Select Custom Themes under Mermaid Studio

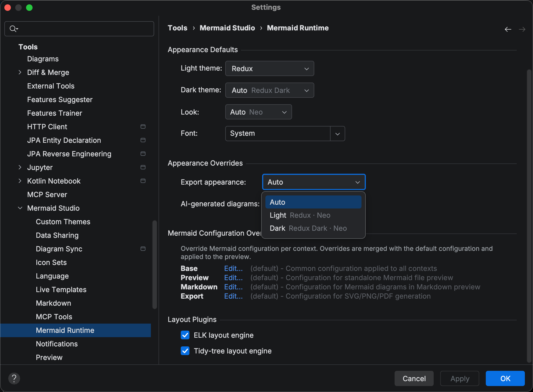(x=63, y=222)
